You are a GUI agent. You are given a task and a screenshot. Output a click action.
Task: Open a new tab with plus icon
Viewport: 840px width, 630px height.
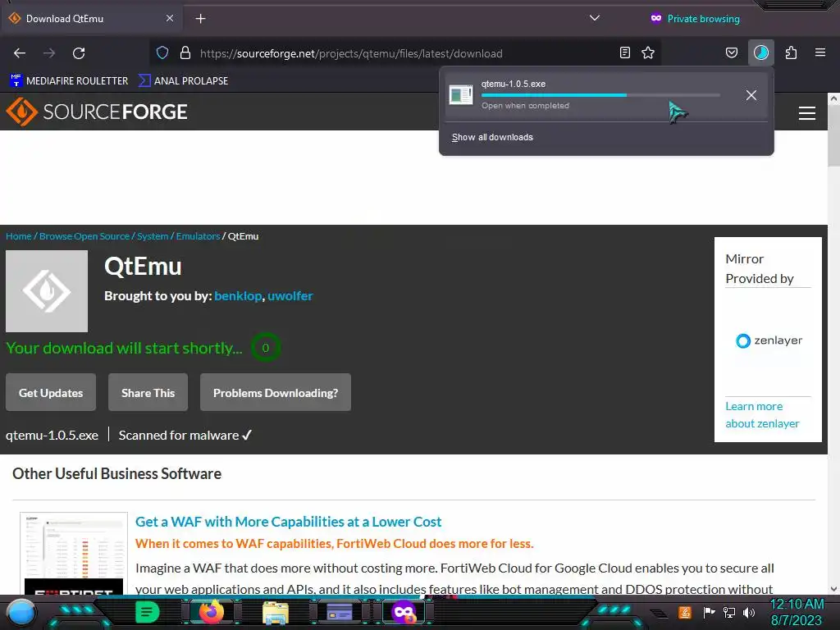200,19
